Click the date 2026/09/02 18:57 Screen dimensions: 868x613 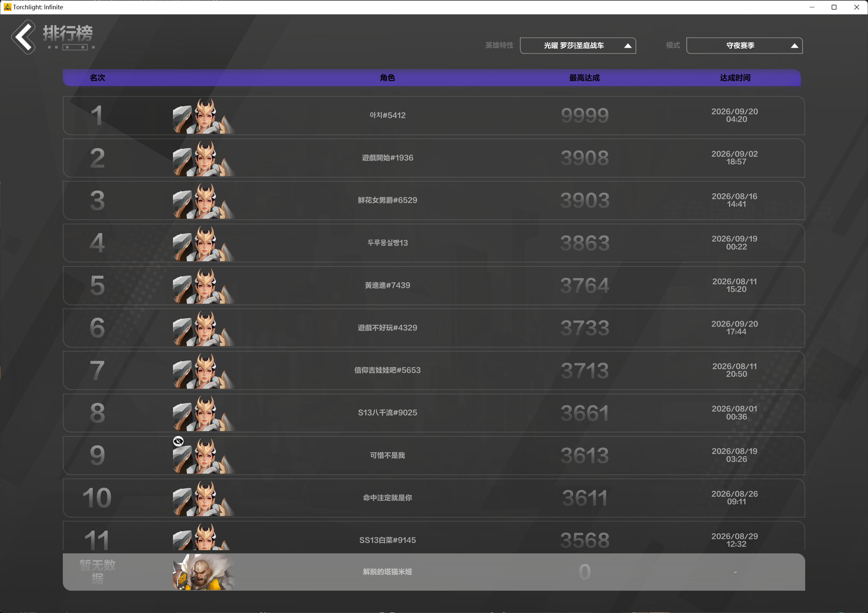(735, 158)
